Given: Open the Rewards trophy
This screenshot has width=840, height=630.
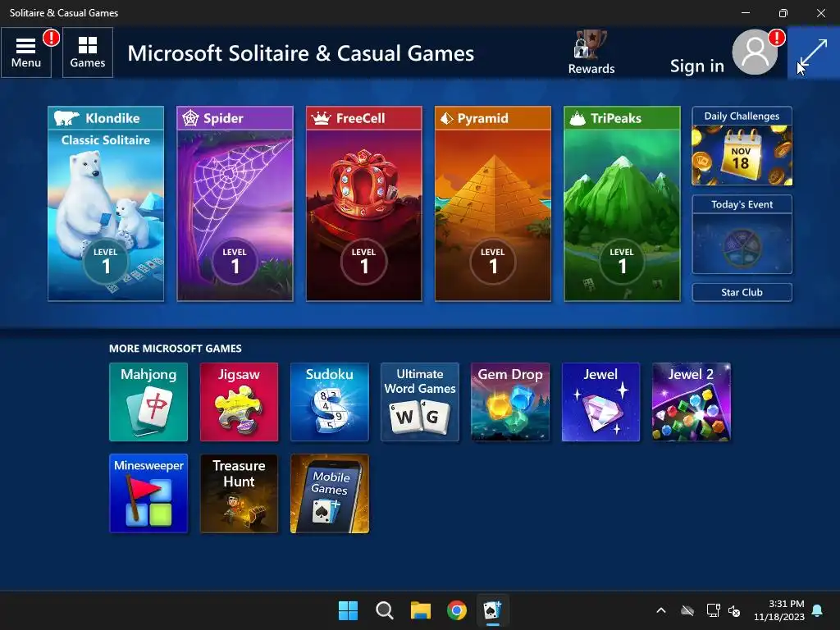Looking at the screenshot, I should (591, 52).
